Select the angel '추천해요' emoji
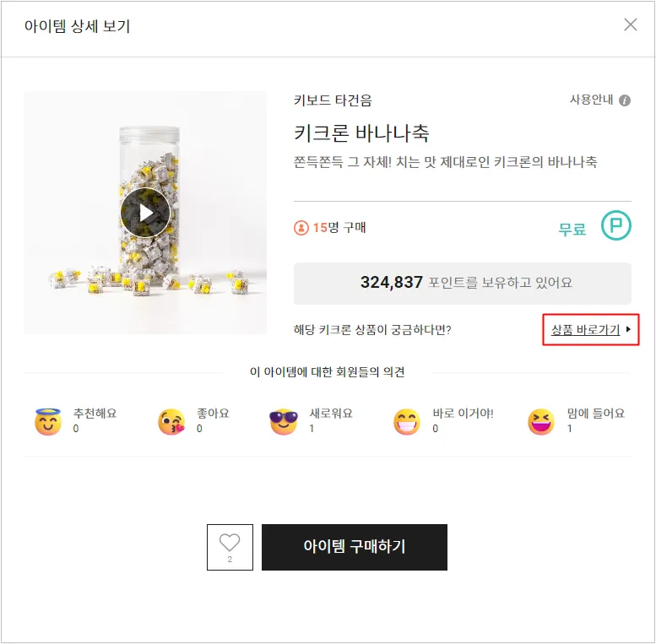This screenshot has height=644, width=656. tap(48, 421)
